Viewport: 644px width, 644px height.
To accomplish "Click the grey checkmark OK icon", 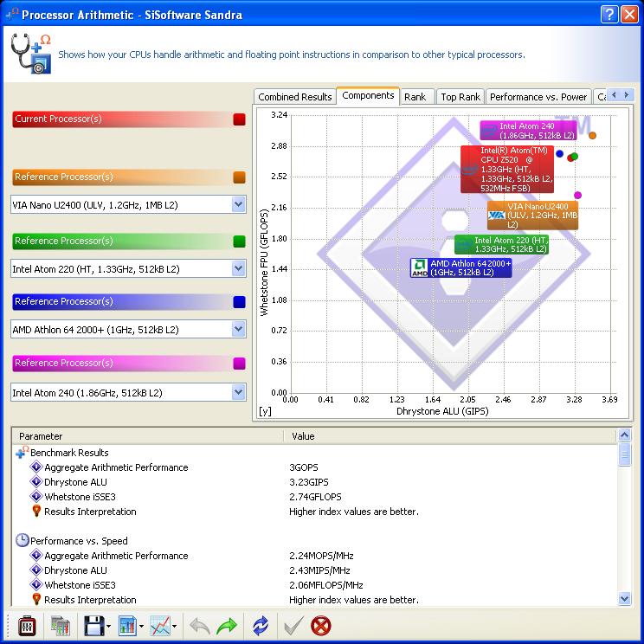I will 294,626.
